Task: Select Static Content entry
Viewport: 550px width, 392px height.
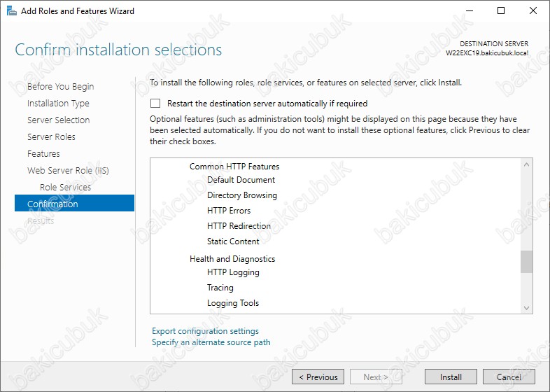Action: tap(233, 241)
